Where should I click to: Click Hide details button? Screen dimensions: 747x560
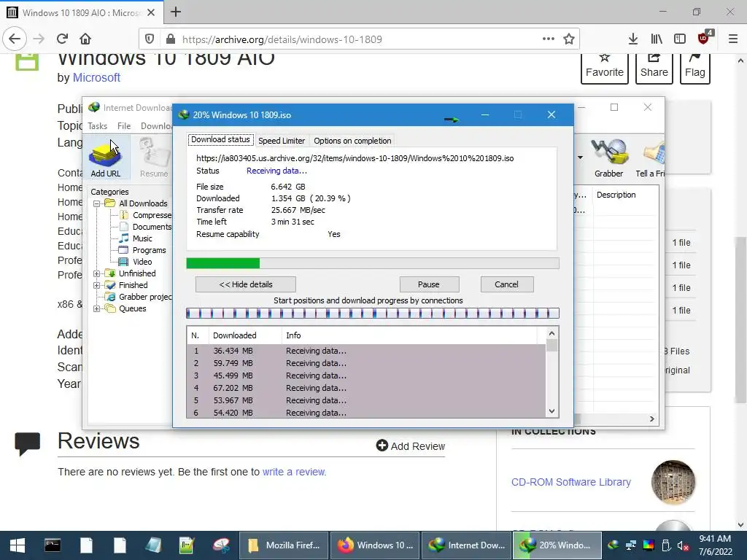click(x=246, y=284)
